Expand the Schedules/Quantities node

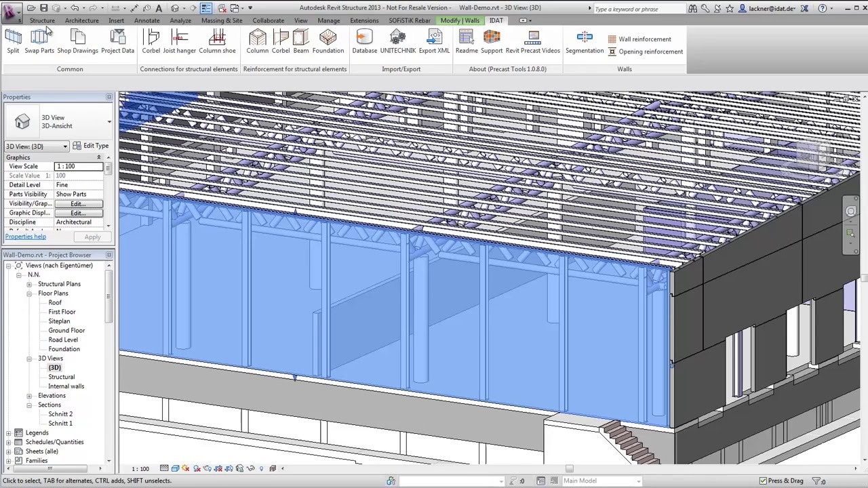point(8,442)
